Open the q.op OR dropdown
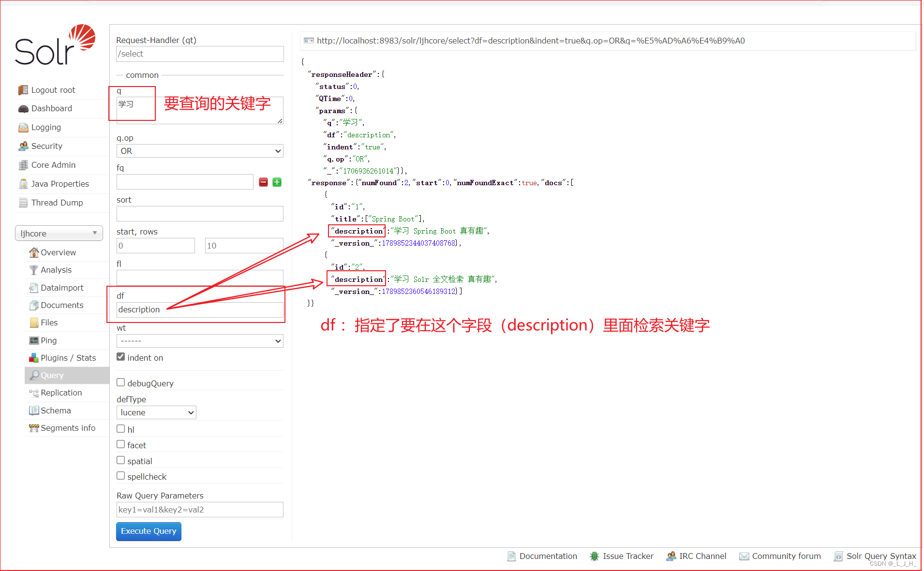 click(x=200, y=151)
